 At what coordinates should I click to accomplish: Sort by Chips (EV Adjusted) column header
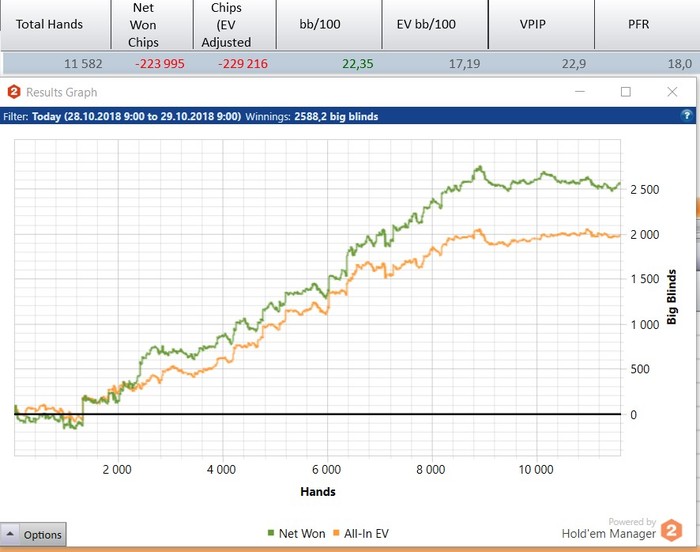coord(235,25)
